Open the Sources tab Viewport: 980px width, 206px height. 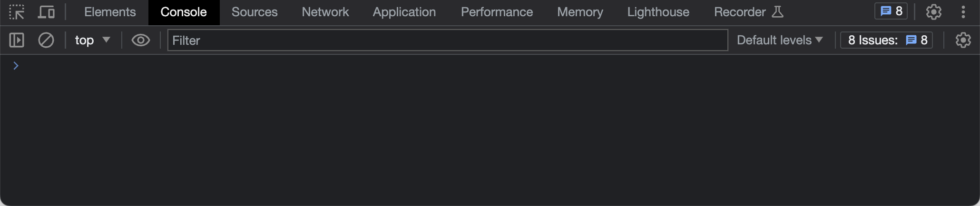coord(255,12)
